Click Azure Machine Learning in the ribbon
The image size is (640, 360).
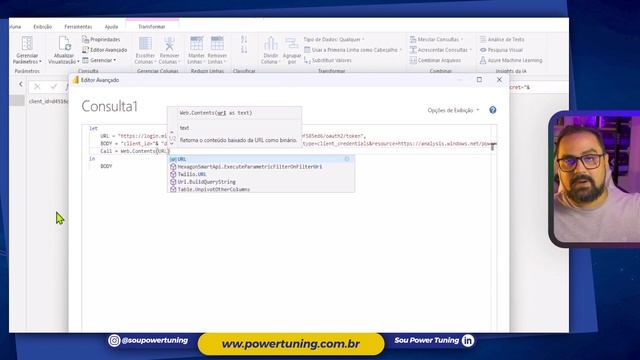[x=511, y=60]
